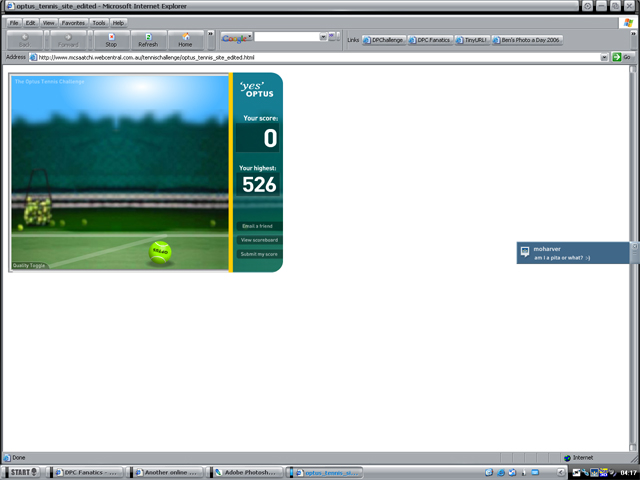Click the Optus tennis ball in the game

click(160, 252)
